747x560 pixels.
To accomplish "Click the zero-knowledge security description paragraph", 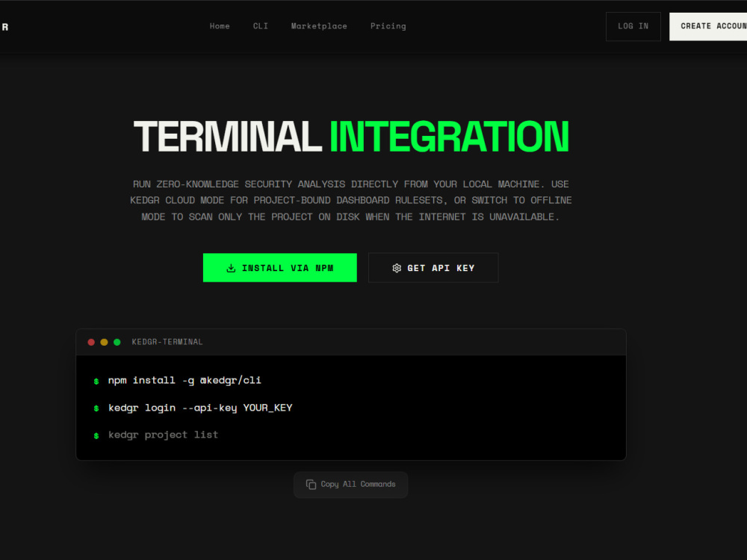I will [x=350, y=200].
